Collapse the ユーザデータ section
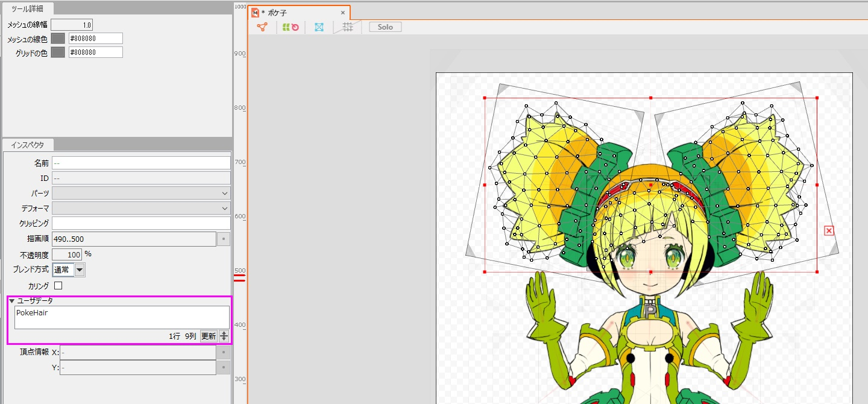868x404 pixels. pyautogui.click(x=11, y=301)
